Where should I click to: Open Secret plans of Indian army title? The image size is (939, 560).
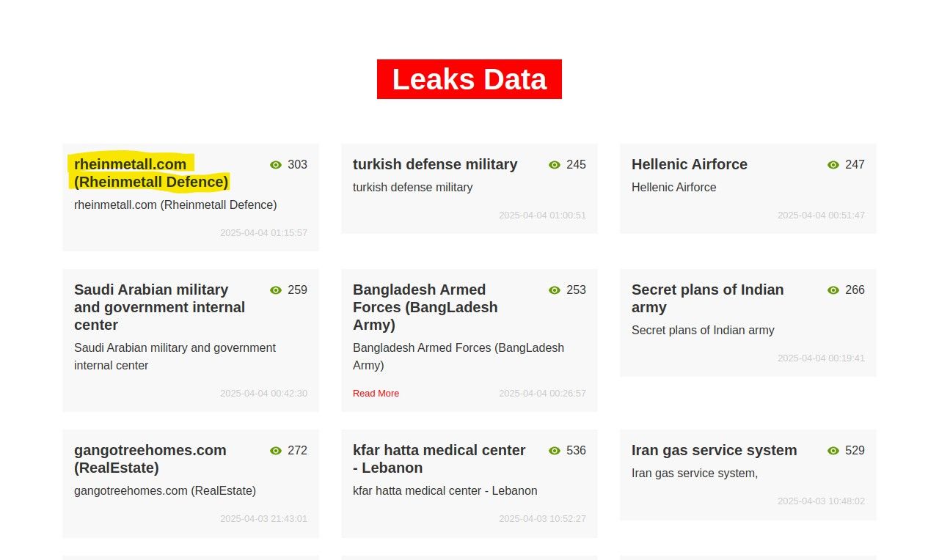tap(707, 298)
